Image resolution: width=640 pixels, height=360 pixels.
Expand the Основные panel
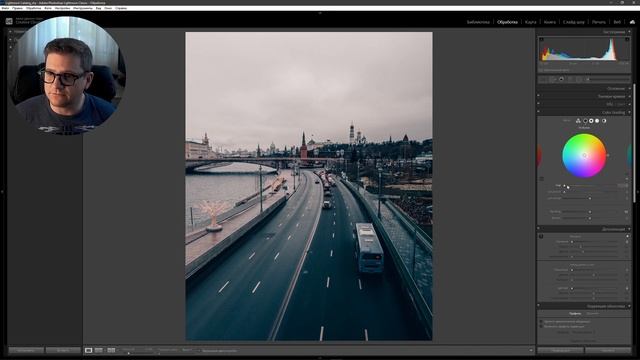(629, 88)
